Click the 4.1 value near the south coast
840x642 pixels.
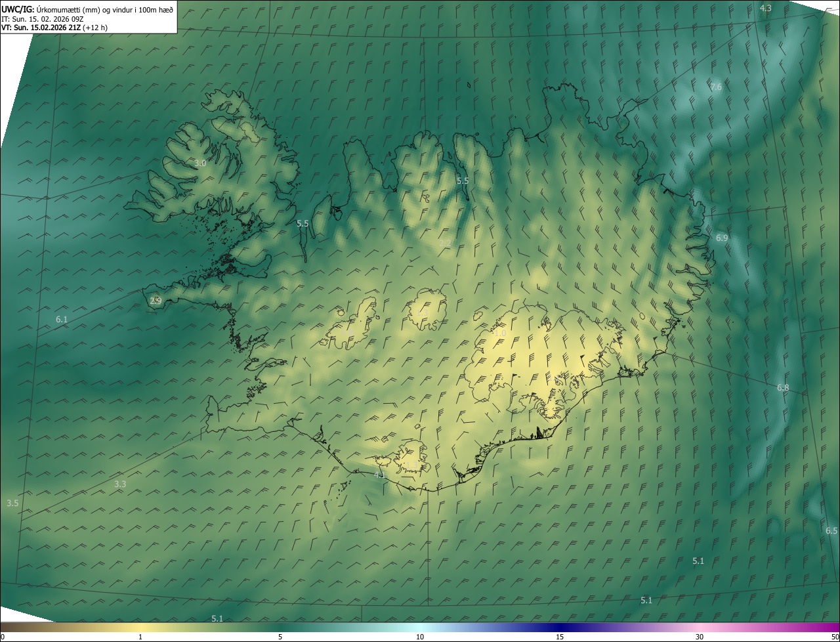[x=379, y=475]
